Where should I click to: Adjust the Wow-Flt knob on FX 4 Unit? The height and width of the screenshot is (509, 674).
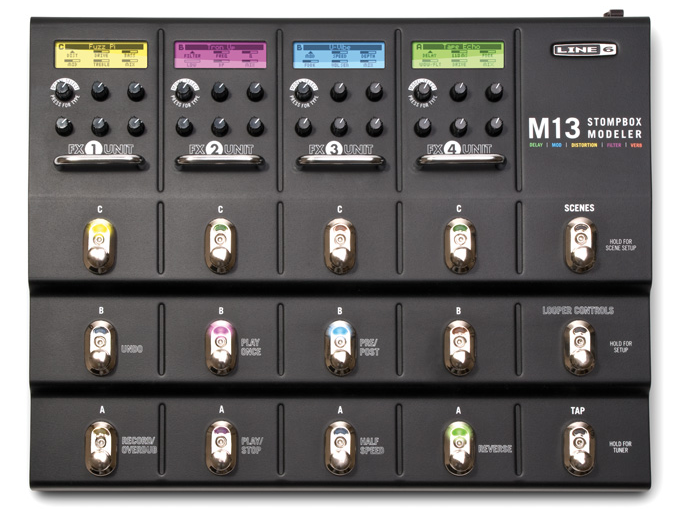423,126
